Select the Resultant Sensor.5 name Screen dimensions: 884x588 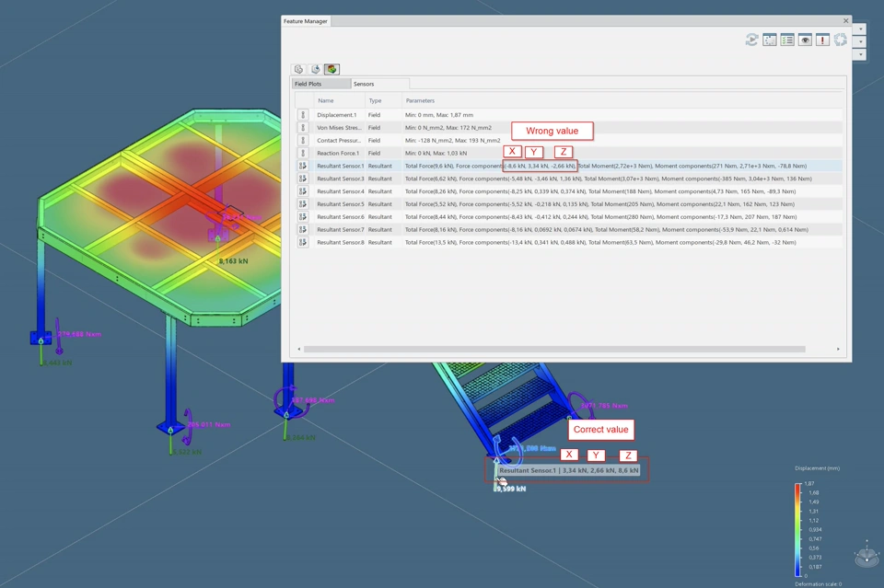pos(341,204)
